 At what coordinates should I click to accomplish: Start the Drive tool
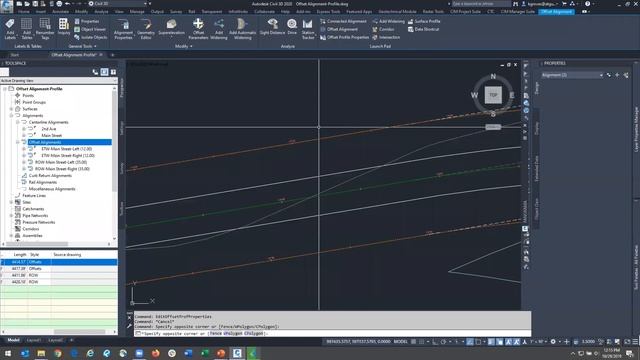(x=292, y=27)
